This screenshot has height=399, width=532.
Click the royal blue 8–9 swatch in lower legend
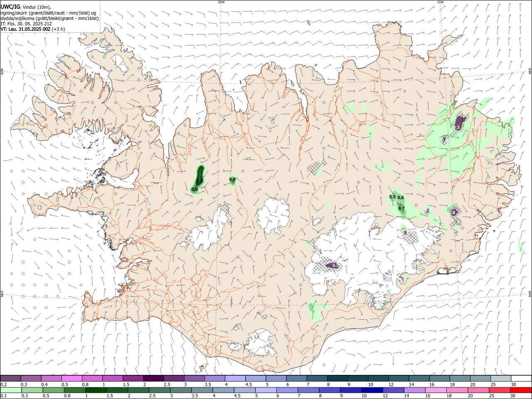[329, 390]
